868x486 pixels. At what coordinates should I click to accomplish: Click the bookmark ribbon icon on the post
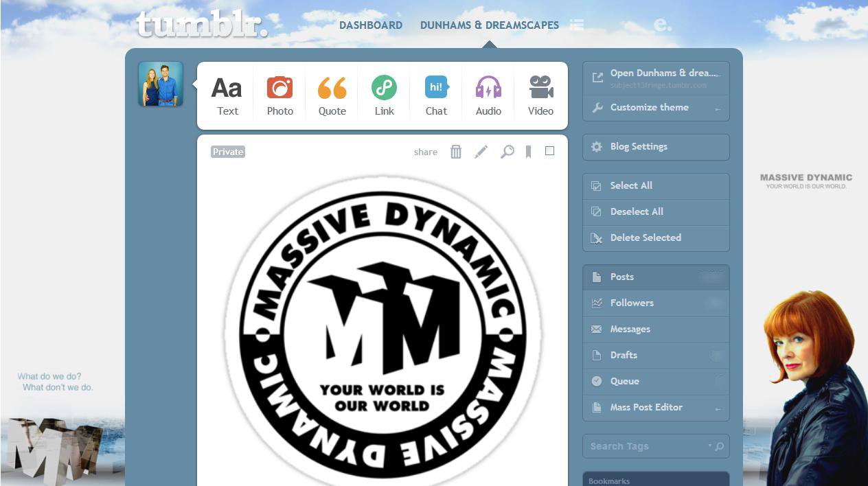tap(528, 152)
